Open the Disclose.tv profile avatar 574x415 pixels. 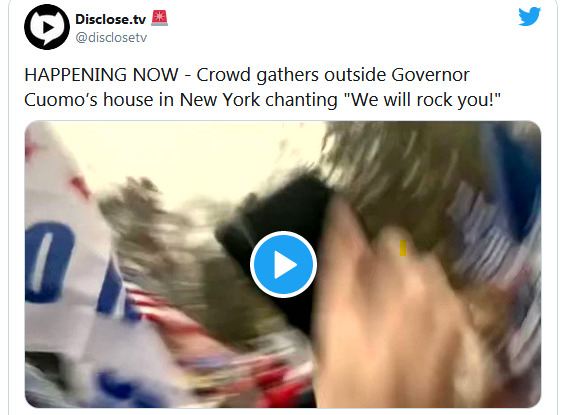[47, 27]
